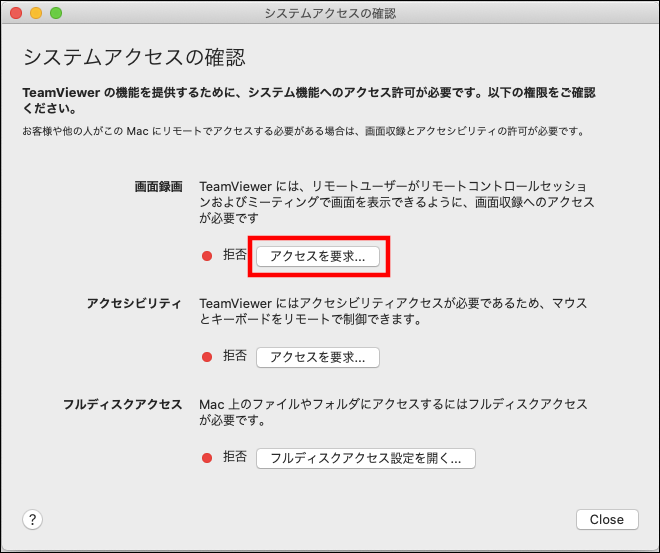Click the システムアクセスの確認 heading
This screenshot has width=660, height=553.
(x=134, y=57)
